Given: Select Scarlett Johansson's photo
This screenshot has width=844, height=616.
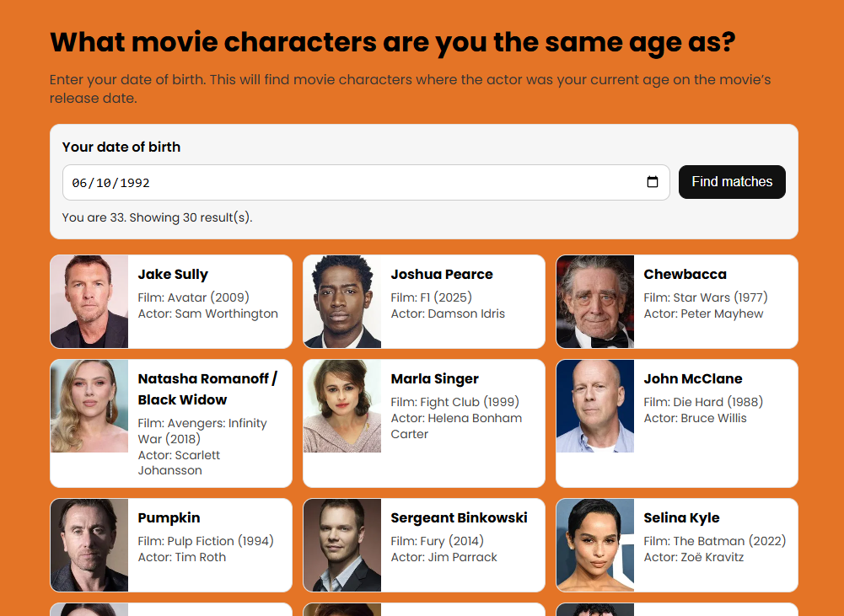Looking at the screenshot, I should click(x=89, y=406).
